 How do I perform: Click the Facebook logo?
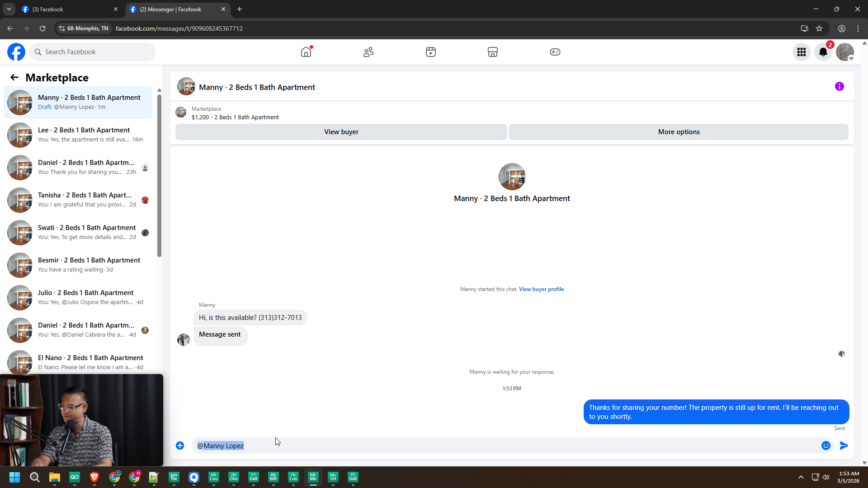[16, 52]
